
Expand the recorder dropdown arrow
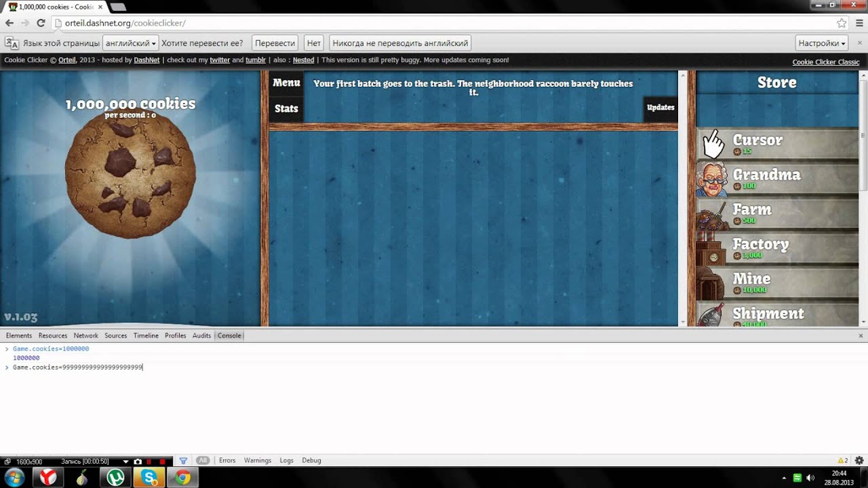[x=125, y=462]
